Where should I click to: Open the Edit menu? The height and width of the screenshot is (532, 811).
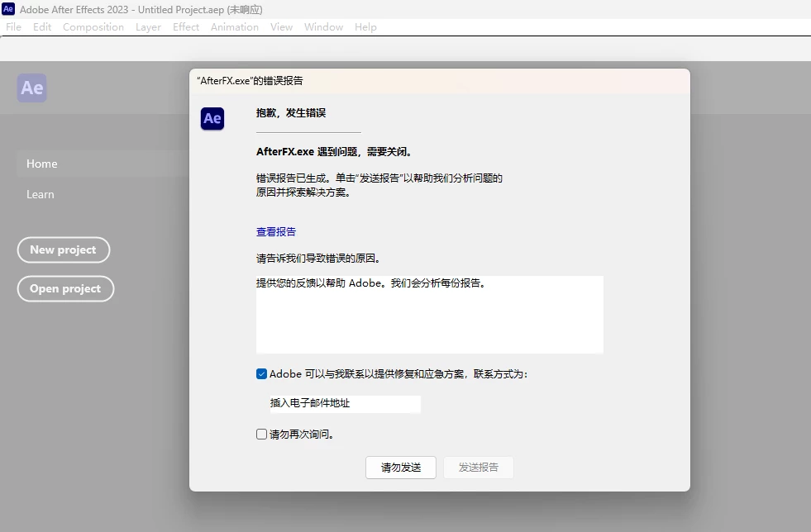(42, 27)
